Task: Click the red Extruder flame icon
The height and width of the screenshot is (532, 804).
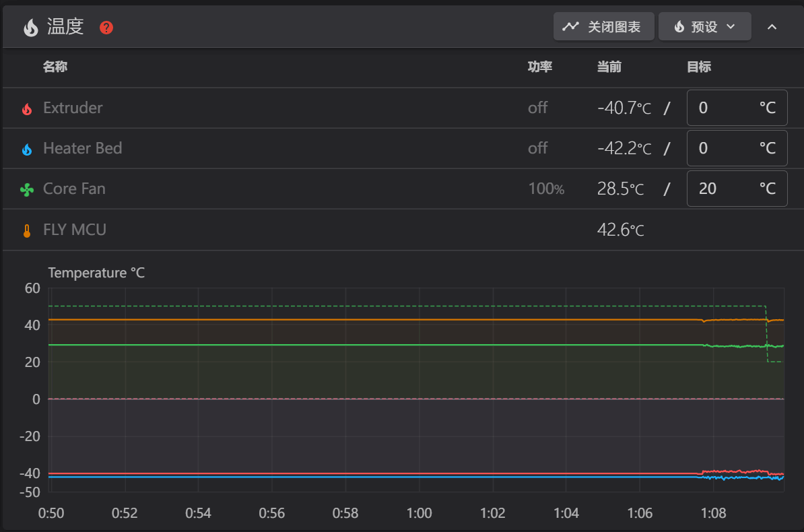Action: 27,109
